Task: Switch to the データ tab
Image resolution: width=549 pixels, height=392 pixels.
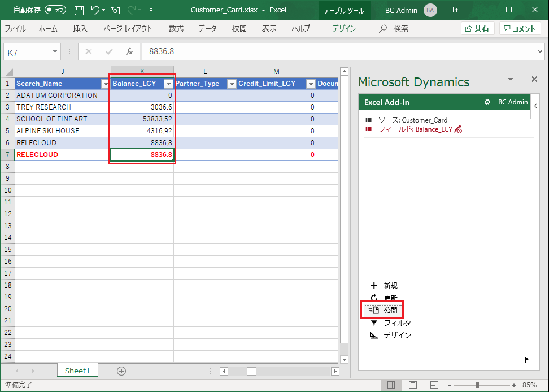Action: point(208,29)
